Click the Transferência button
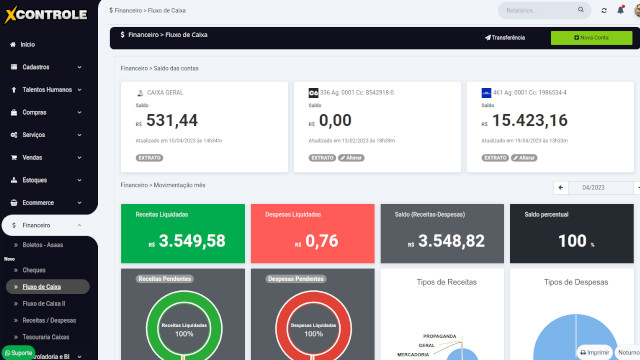 pos(505,38)
